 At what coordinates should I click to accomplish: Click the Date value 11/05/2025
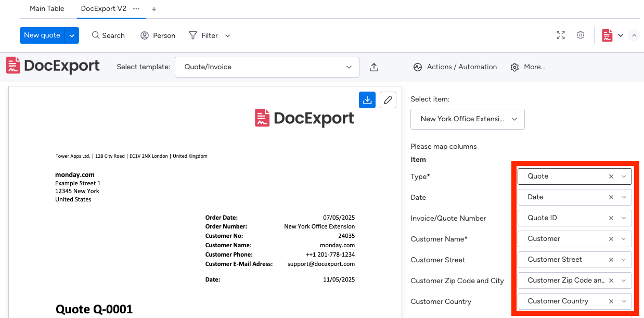339,279
